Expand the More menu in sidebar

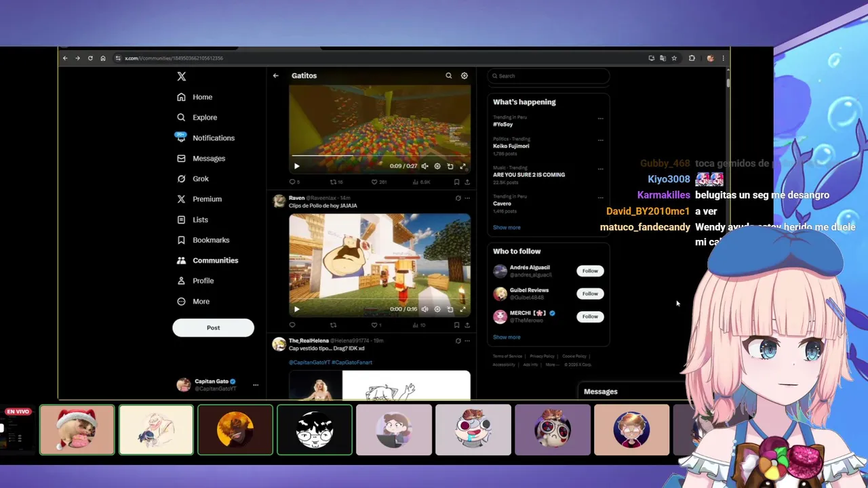(193, 301)
